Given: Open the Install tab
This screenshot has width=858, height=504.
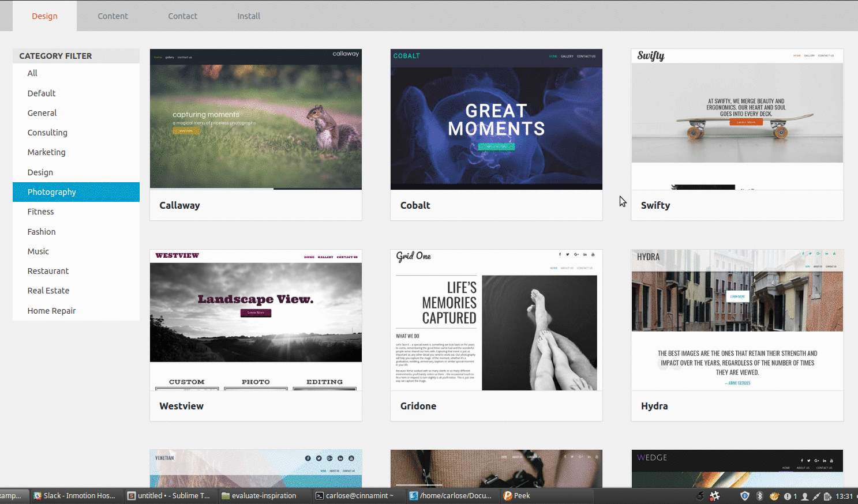Looking at the screenshot, I should tap(249, 16).
